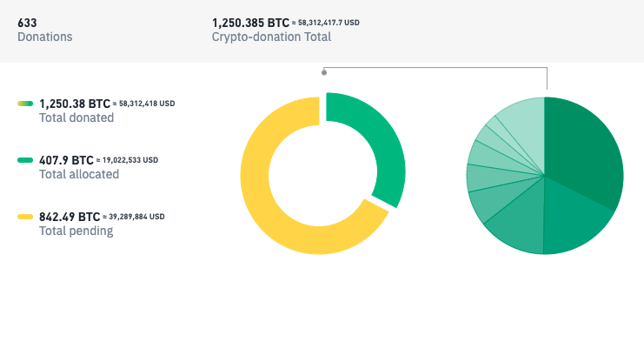The image size is (644, 342).
Task: Click the 'Total donated' label
Action: point(76,117)
